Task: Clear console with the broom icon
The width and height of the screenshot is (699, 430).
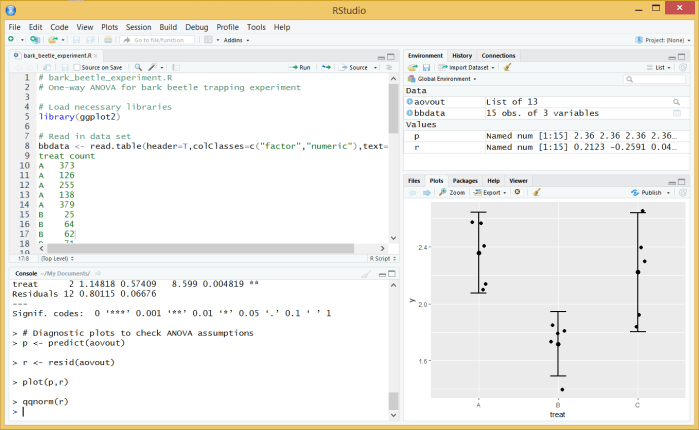Action: [x=366, y=274]
